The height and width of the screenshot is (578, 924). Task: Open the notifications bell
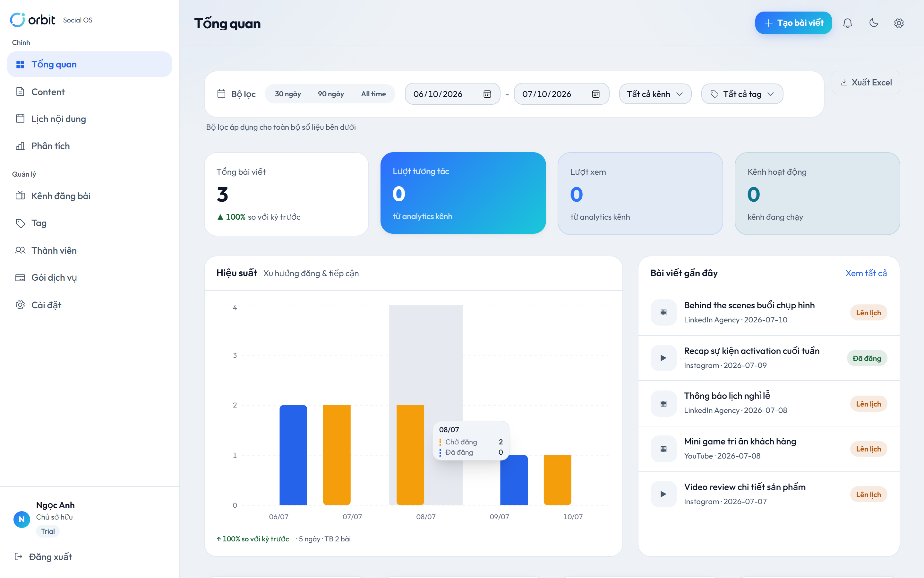click(847, 23)
